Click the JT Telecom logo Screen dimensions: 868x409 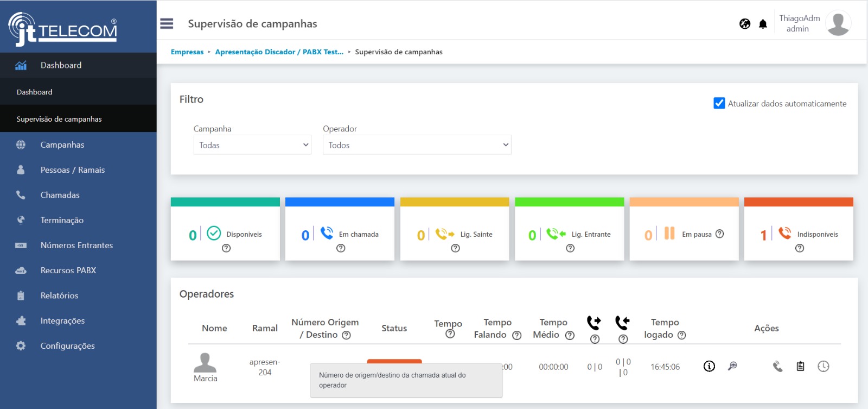pos(62,29)
